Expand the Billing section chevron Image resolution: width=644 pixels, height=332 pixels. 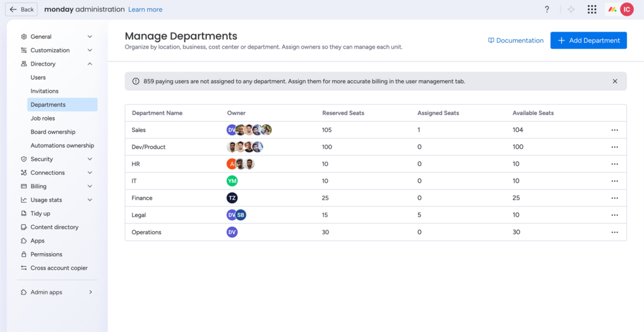[90, 186]
